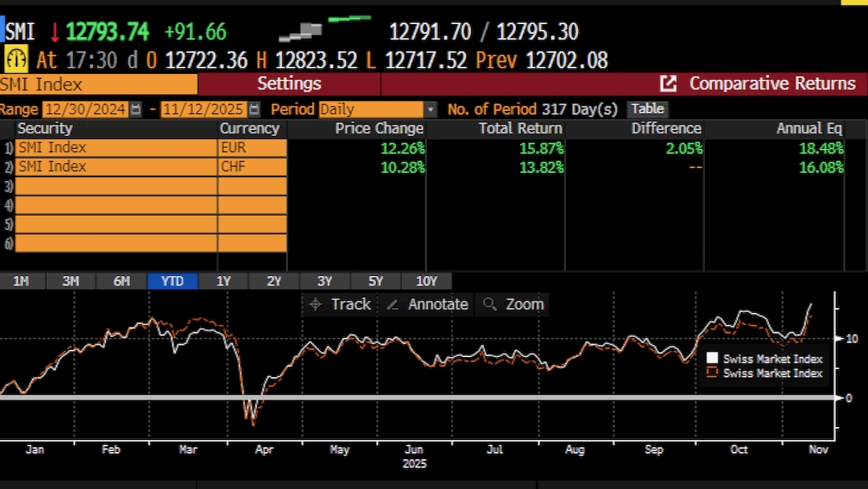Click the intraday sparkline mini chart
The width and height of the screenshot is (868, 489).
pyautogui.click(x=324, y=27)
